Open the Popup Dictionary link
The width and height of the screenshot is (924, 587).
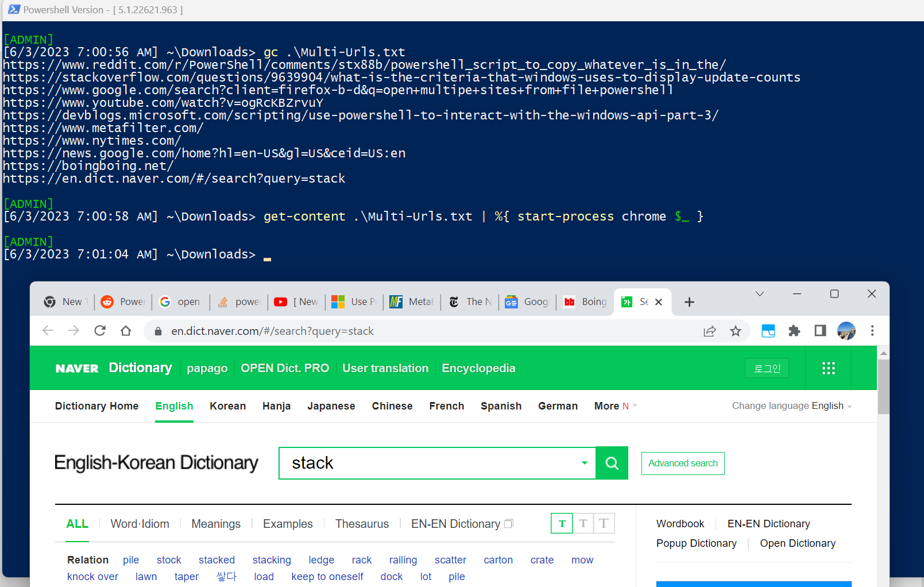pos(697,543)
